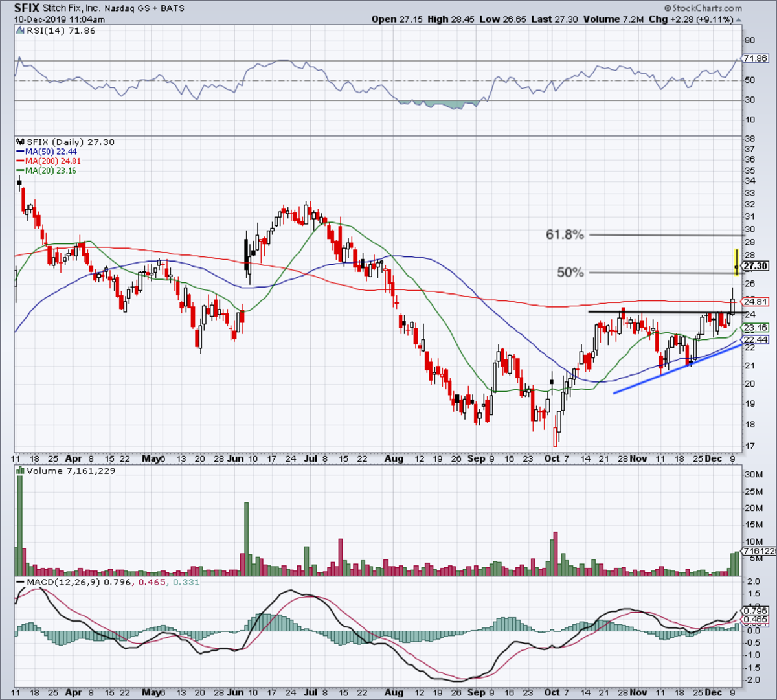Click the 50% Fibonacci retracement label
This screenshot has height=700, width=777.
click(x=570, y=273)
